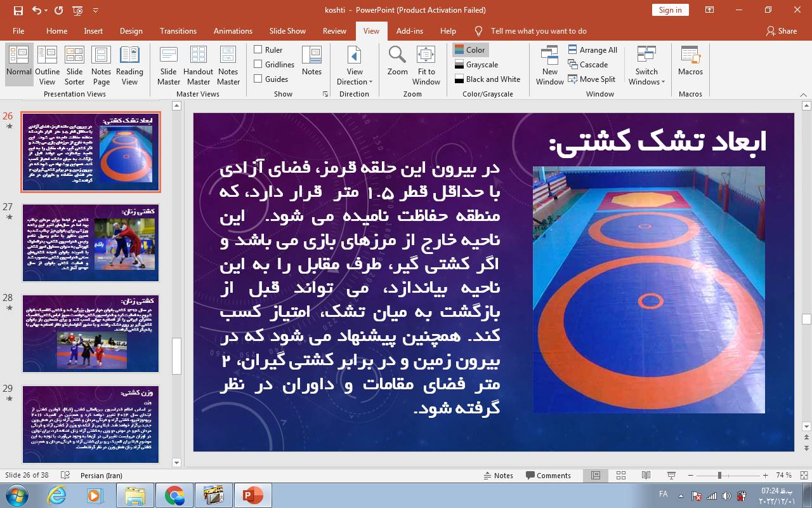Screen dimensions: 812x508
Task: Switch to the Animations tab
Action: point(233,30)
